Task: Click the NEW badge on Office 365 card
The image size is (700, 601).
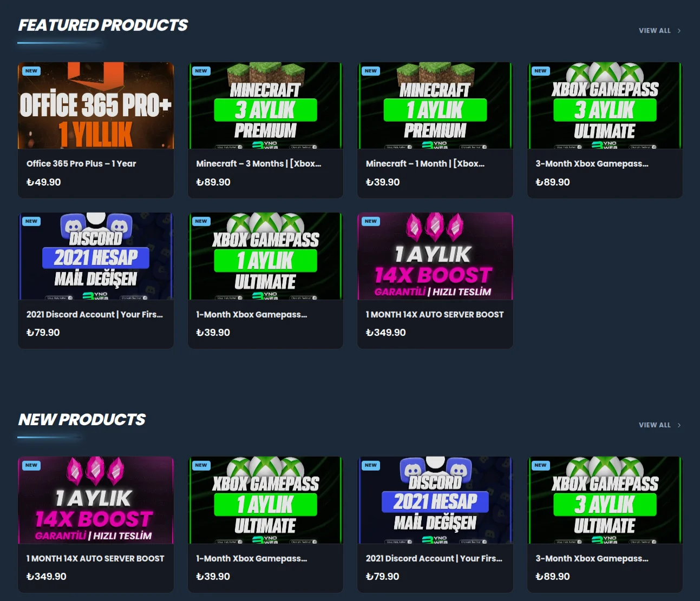Action: coord(31,71)
